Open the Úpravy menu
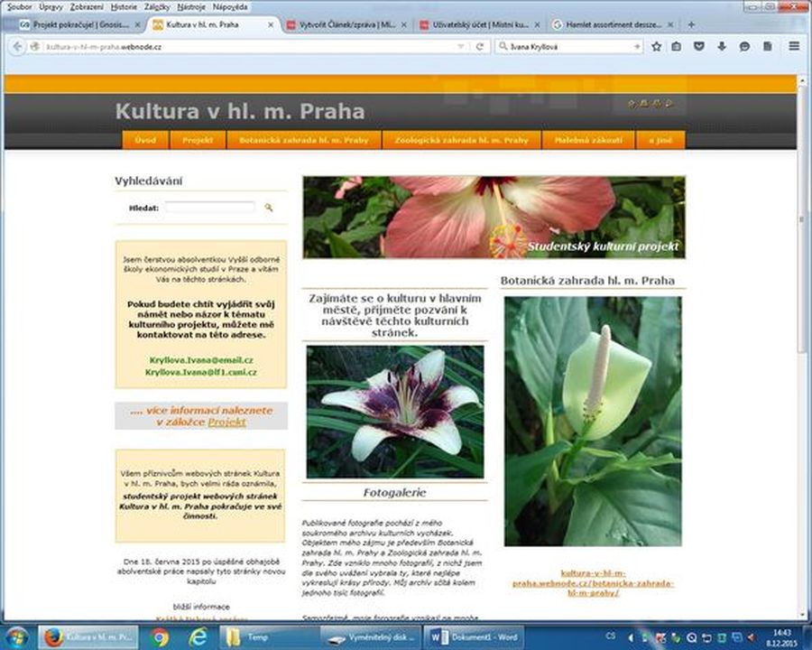Screen dimensions: 812x650 point(51,6)
